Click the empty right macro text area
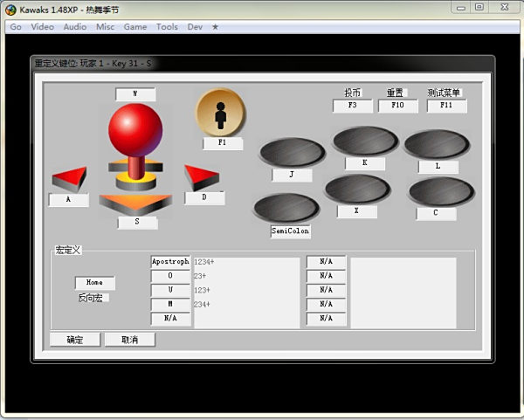Screen dimensions: 524x420 tap(403, 293)
